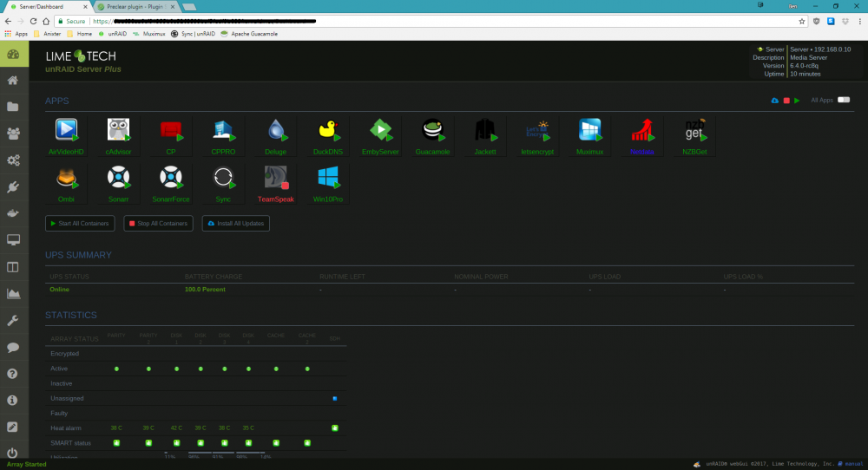Image resolution: width=868 pixels, height=470 pixels.
Task: Click the power icon in sidebar
Action: click(x=12, y=453)
